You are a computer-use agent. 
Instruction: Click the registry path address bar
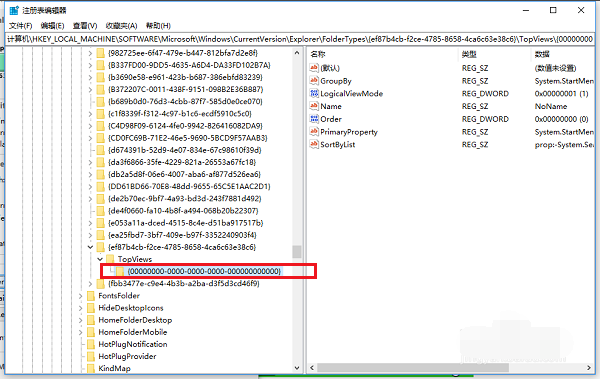[x=300, y=39]
